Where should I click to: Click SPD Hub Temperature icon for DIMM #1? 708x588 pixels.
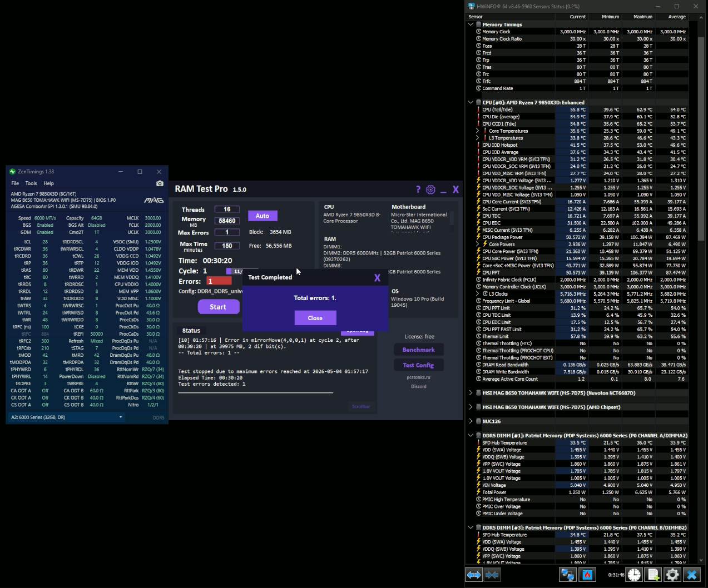click(478, 442)
